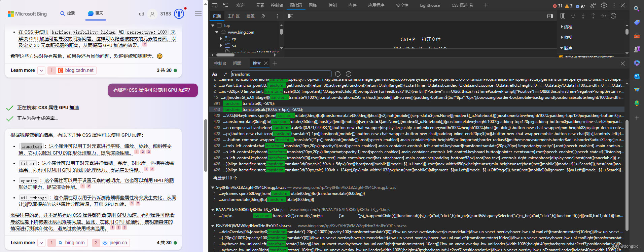This screenshot has height=252, width=644.
Task: Collapse BA2A21Qi7KNRS0dyKG0u search result file
Action: (x=213, y=210)
